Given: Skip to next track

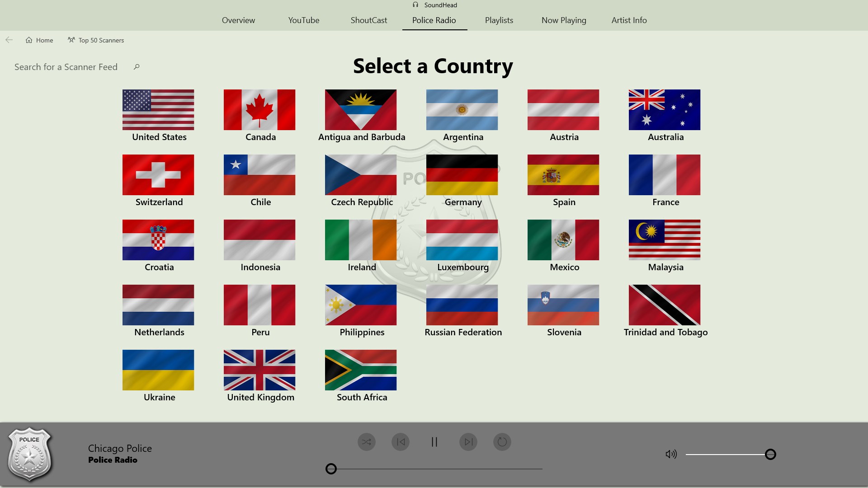Looking at the screenshot, I should tap(468, 442).
